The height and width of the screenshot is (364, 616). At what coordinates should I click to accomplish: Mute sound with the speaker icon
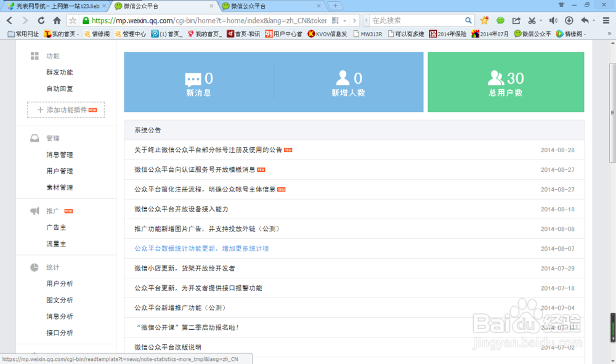pyautogui.click(x=553, y=20)
